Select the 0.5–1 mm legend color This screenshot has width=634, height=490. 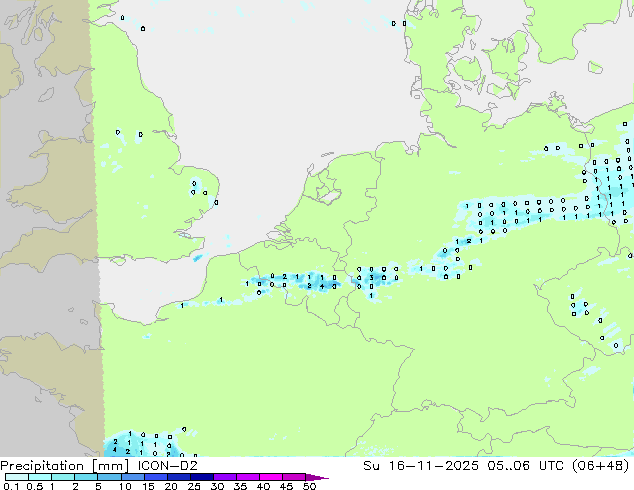click(40, 477)
